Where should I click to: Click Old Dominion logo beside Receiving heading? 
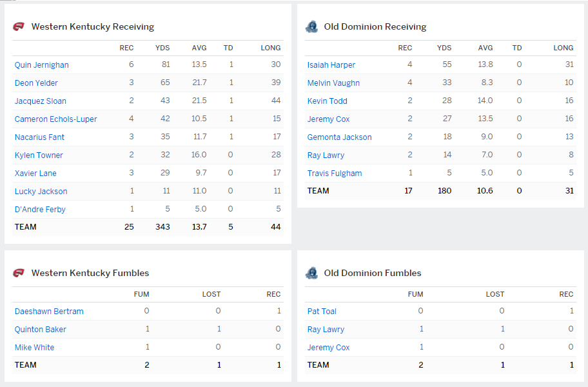(x=311, y=26)
